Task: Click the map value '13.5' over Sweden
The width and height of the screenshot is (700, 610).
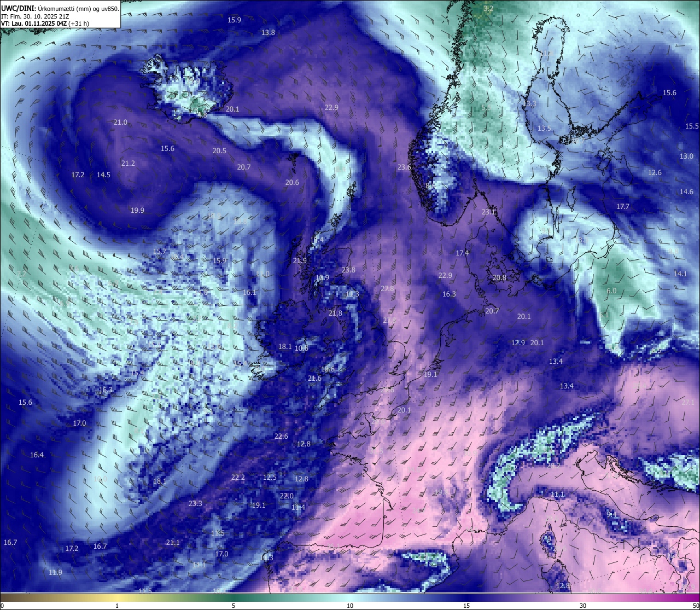Action: (544, 129)
